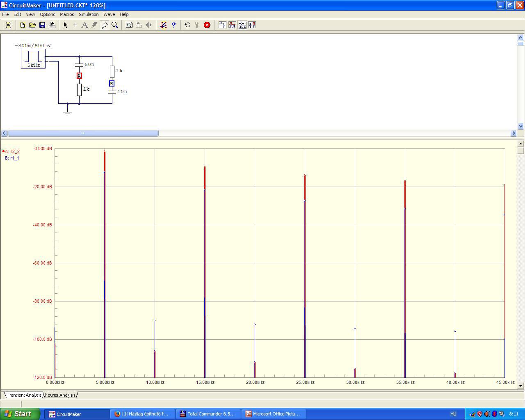525x420 pixels.
Task: Print the circuit with printer icon
Action: click(52, 25)
